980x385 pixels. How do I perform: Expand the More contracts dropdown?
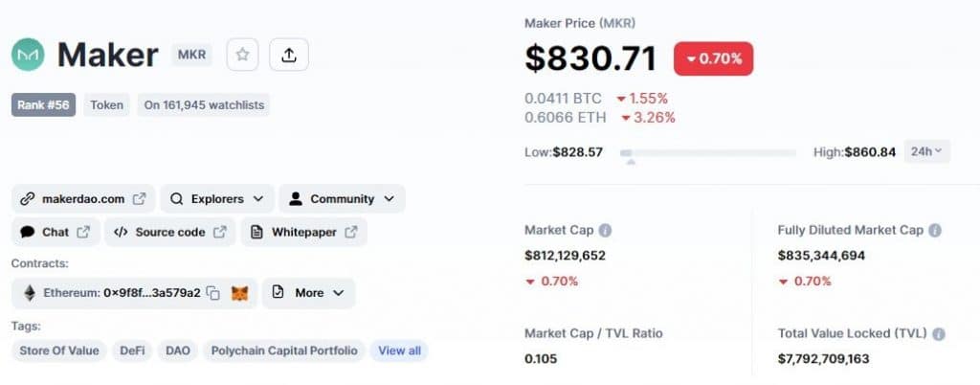click(309, 293)
